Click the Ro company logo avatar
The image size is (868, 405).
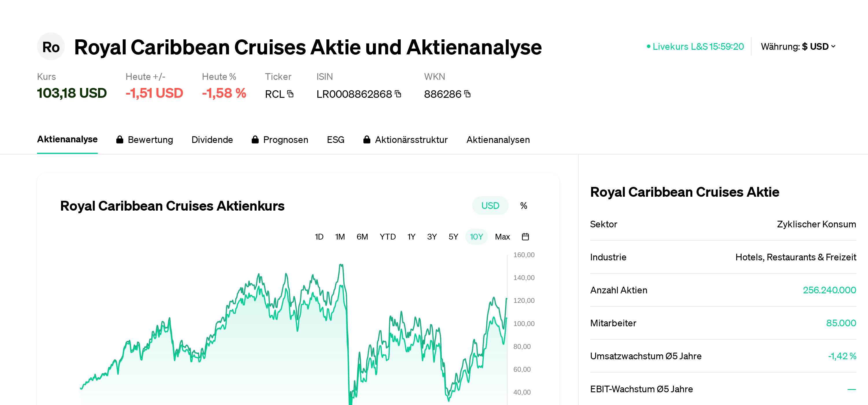point(51,47)
